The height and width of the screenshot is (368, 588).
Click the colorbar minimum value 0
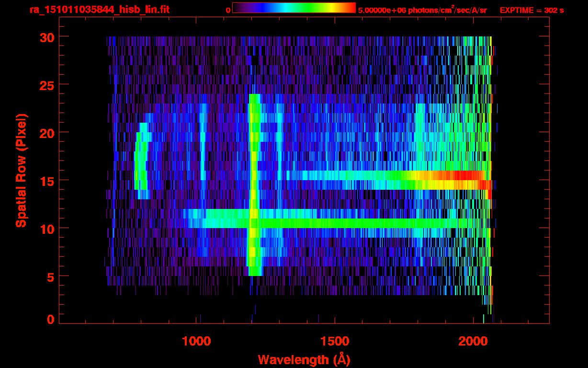point(228,10)
